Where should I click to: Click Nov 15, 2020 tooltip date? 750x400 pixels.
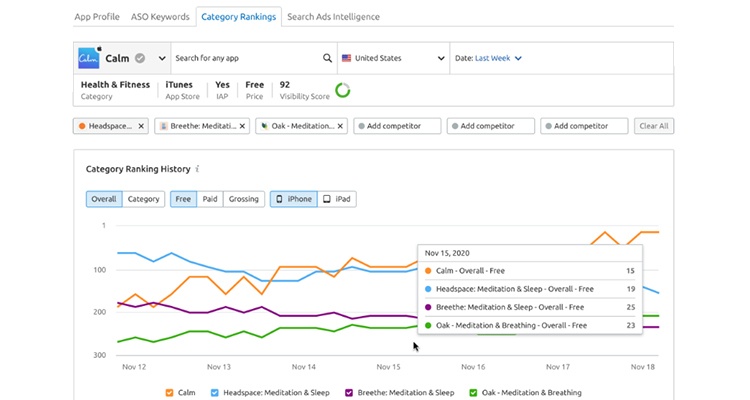(x=447, y=253)
